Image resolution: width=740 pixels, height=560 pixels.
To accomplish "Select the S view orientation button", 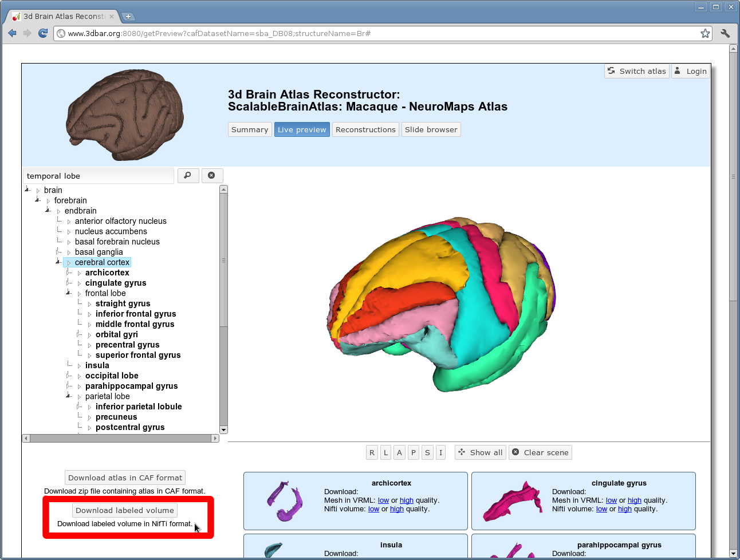I will (x=427, y=452).
